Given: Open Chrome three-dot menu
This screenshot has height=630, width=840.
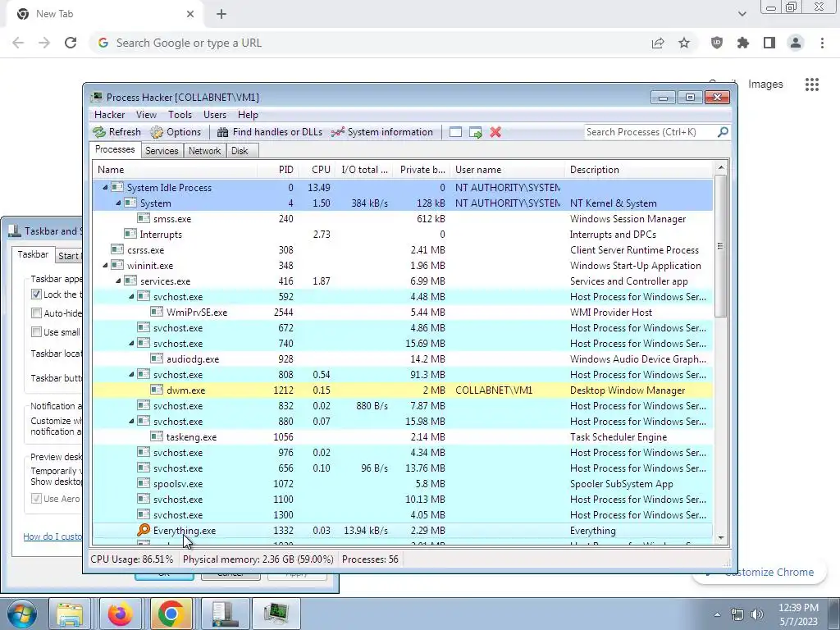Looking at the screenshot, I should 822,43.
